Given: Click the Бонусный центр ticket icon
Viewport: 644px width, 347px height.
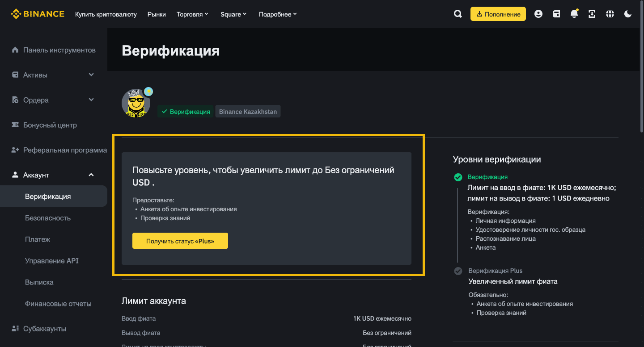Looking at the screenshot, I should (15, 125).
